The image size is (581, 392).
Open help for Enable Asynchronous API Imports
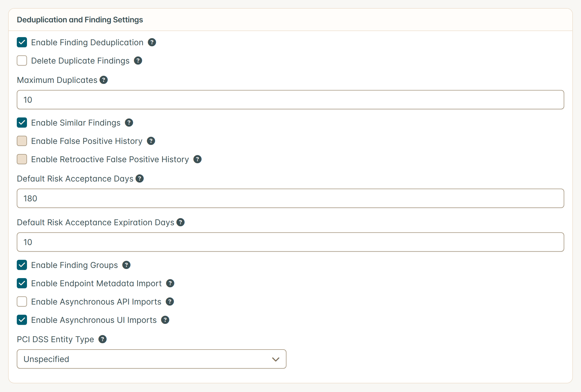click(x=170, y=301)
